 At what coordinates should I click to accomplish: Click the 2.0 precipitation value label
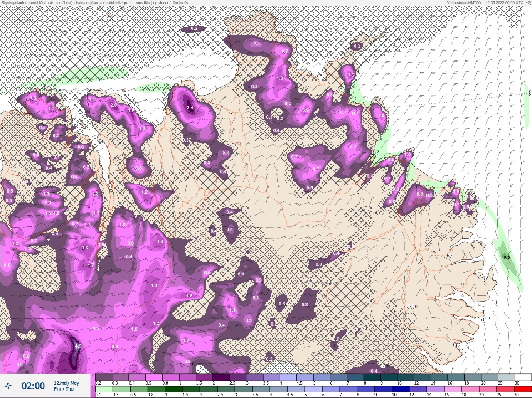113,105
